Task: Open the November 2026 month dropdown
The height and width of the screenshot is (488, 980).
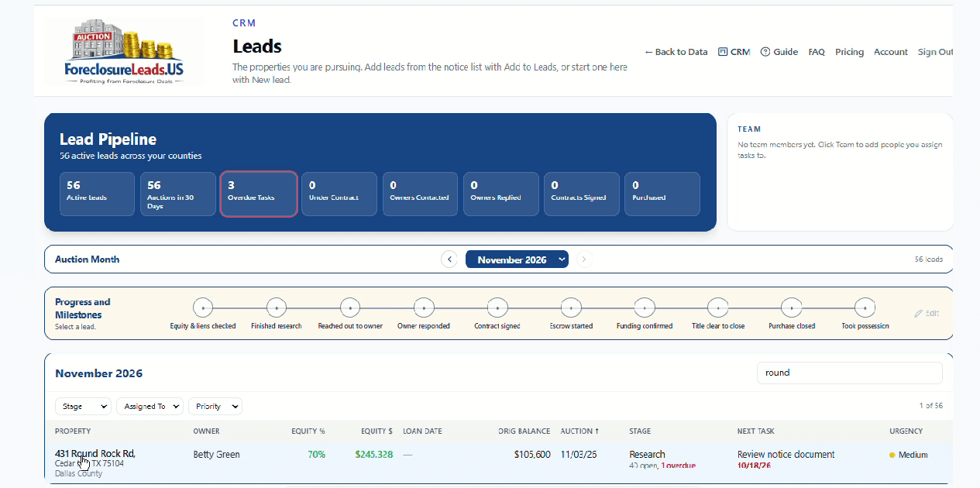Action: [x=517, y=259]
